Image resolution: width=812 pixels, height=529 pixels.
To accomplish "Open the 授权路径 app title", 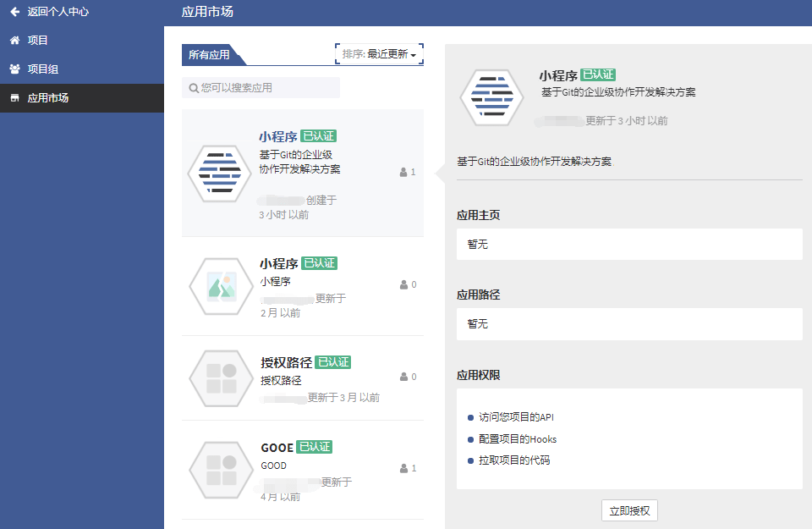I will click(286, 362).
